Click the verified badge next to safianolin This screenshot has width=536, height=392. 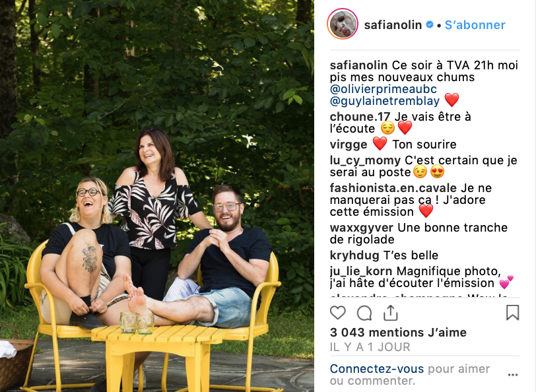coord(430,24)
